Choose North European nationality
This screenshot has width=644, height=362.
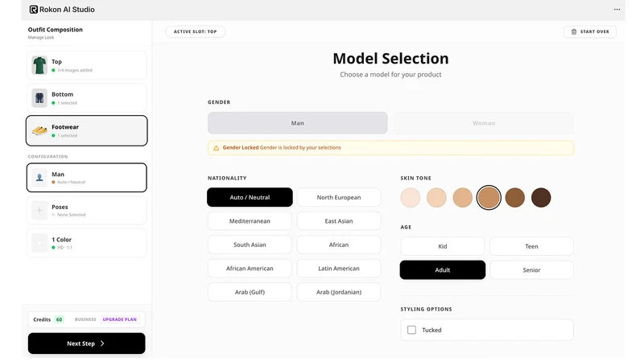pos(339,197)
